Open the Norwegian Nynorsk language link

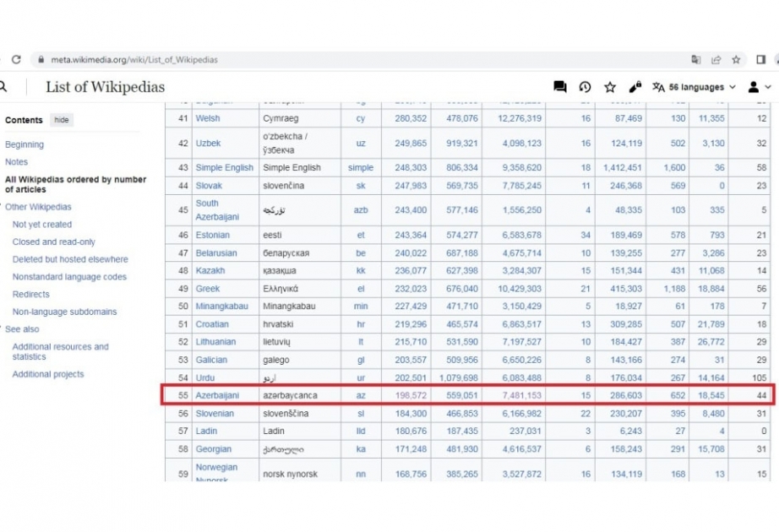tap(216, 472)
